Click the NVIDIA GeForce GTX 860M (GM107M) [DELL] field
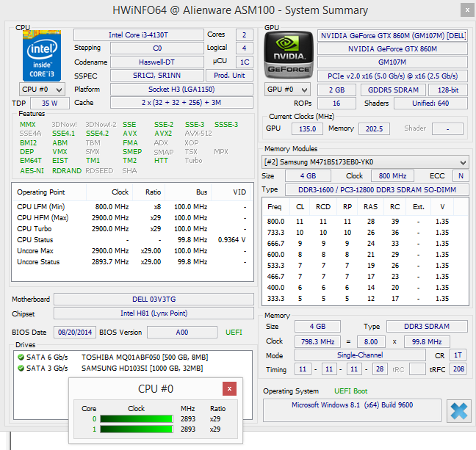476x450 pixels. 392,35
